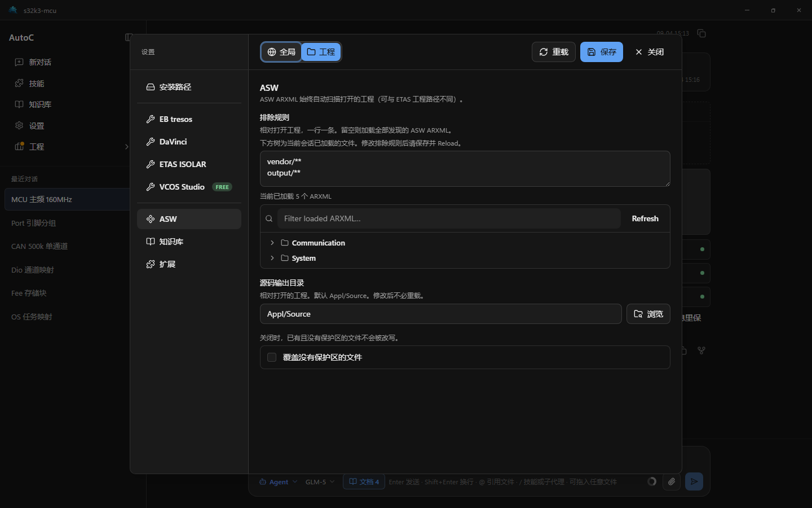Image resolution: width=812 pixels, height=508 pixels.
Task: Switch settings scope to 全局
Action: [x=281, y=52]
